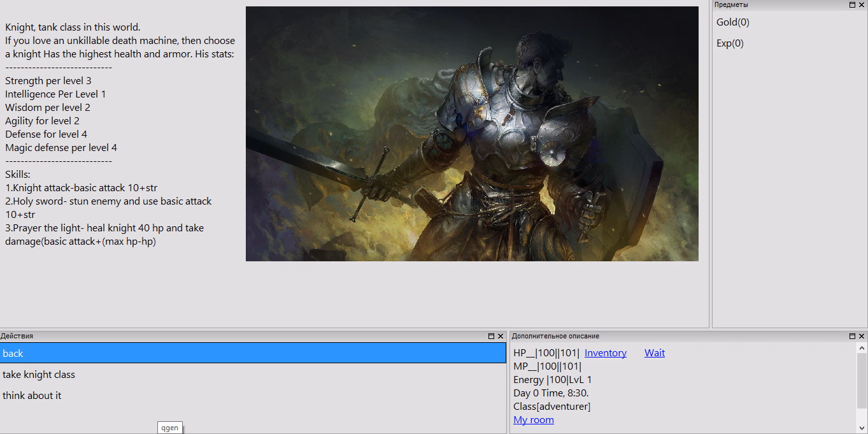Float the Дополнительное описание panel

click(x=853, y=336)
